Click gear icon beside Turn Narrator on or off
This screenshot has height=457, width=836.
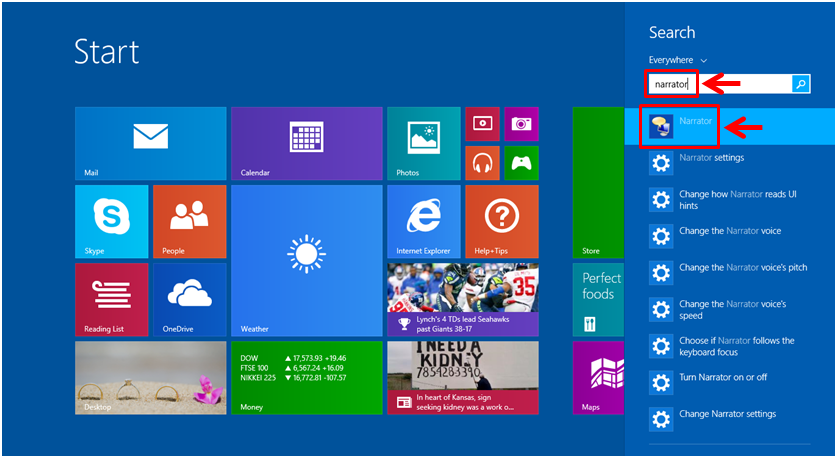(661, 383)
